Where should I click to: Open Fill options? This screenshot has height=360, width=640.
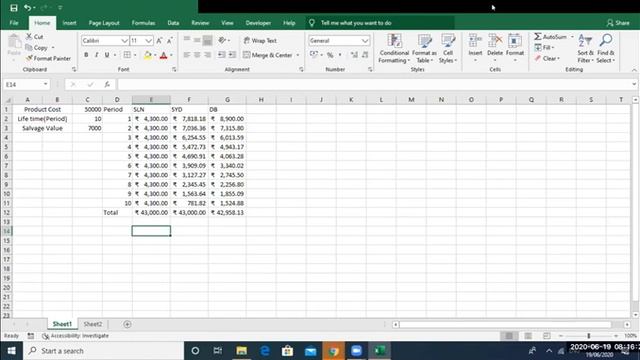click(544, 47)
